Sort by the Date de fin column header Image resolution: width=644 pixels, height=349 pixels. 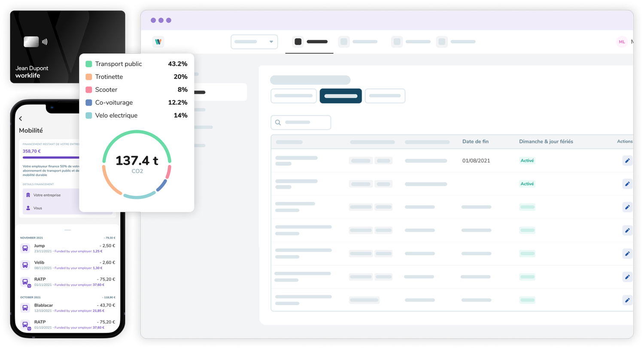[476, 141]
